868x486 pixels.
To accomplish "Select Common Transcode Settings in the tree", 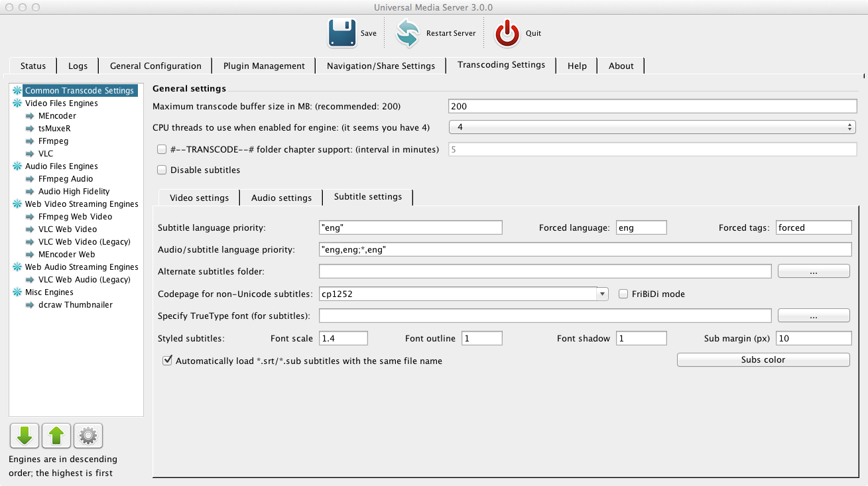I will coord(80,91).
